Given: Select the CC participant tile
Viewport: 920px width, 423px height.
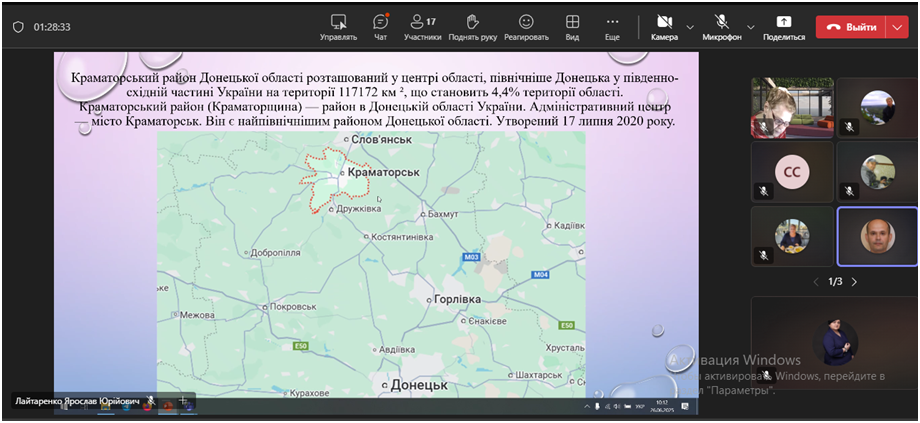Looking at the screenshot, I should coord(792,172).
